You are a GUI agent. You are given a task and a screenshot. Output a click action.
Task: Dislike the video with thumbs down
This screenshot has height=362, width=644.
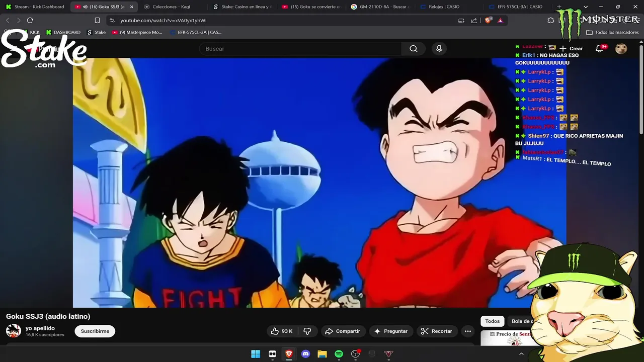307,331
